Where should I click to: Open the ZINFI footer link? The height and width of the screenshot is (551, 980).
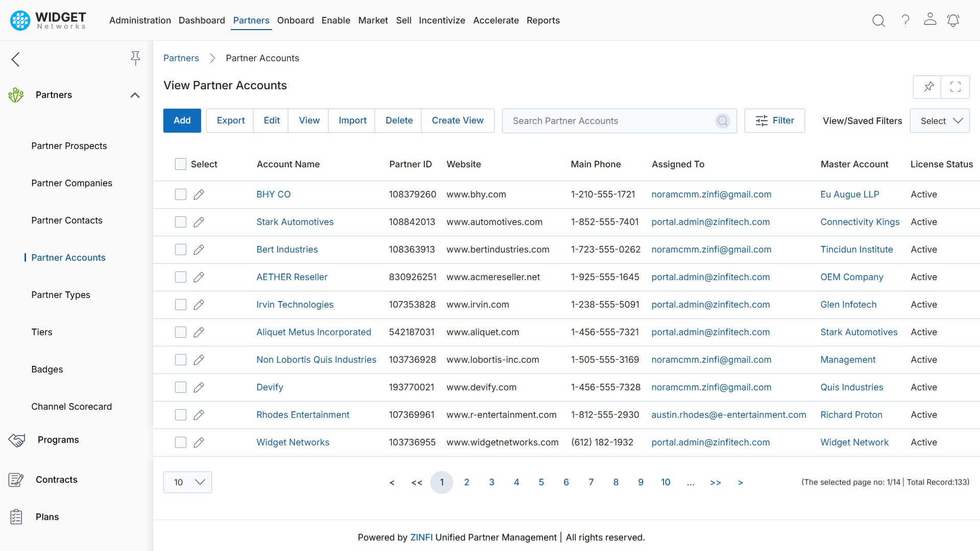pos(421,537)
